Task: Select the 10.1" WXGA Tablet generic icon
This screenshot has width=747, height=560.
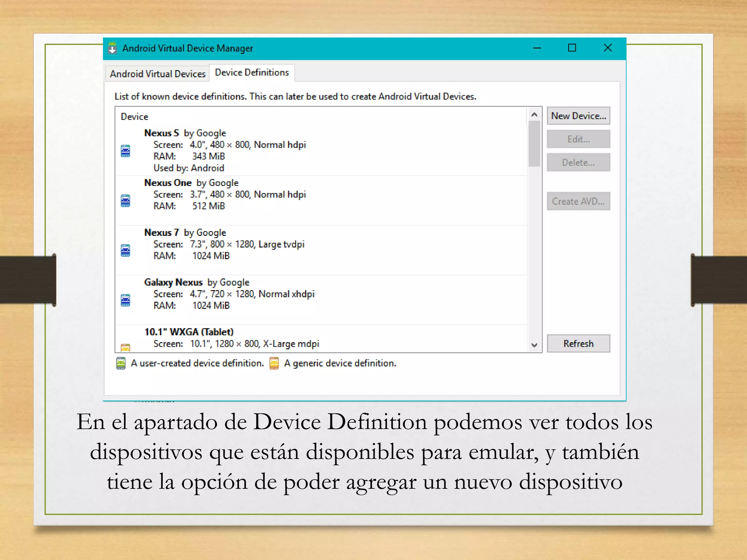Action: pos(125,347)
